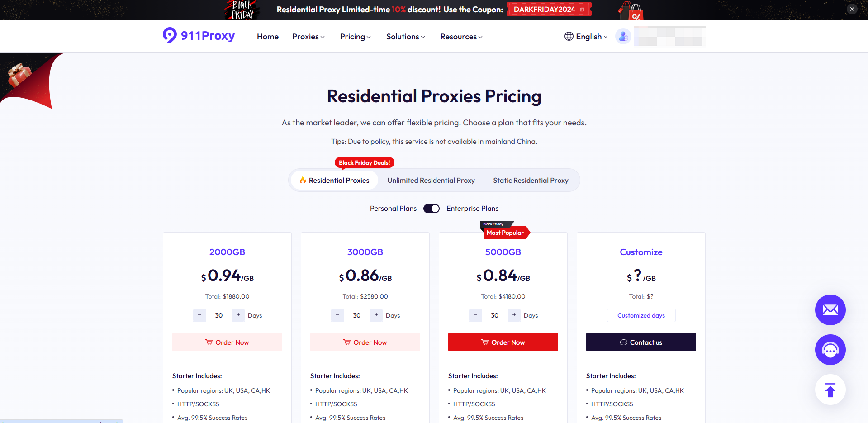Expand the Pricing dropdown menu
This screenshot has width=868, height=423.
(355, 37)
